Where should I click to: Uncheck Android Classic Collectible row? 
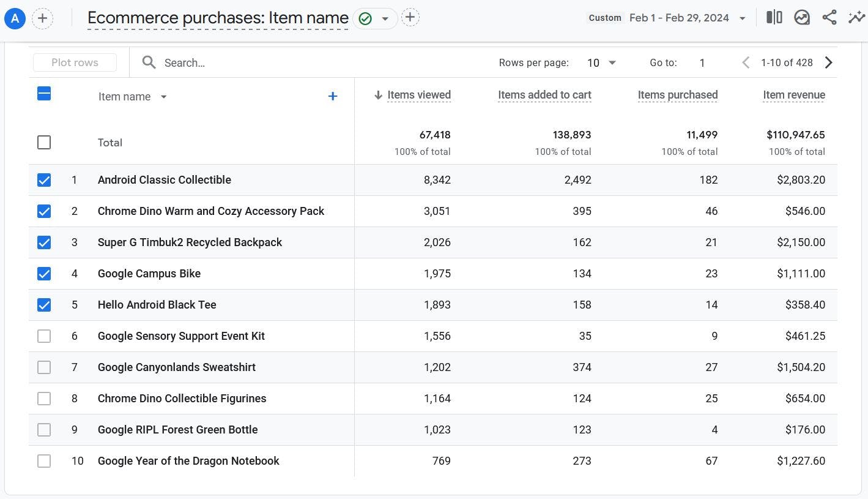[44, 180]
